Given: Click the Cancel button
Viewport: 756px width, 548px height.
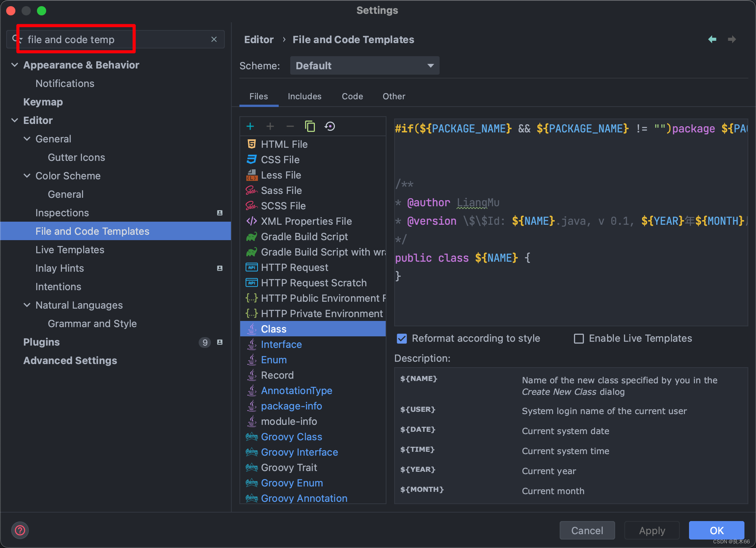Looking at the screenshot, I should pos(587,530).
